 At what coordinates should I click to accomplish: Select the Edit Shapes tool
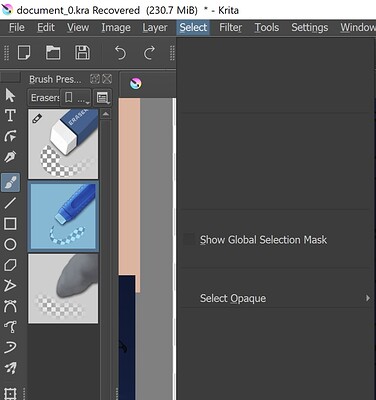pos(10,136)
